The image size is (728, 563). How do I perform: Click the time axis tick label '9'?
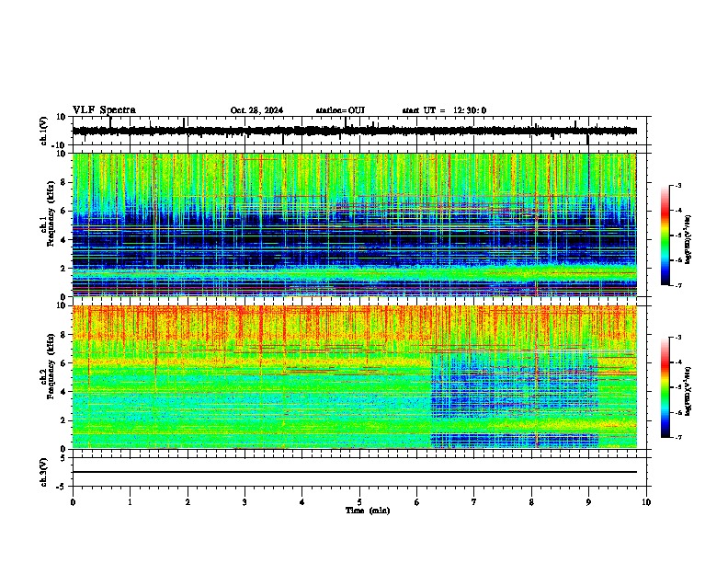(x=588, y=502)
